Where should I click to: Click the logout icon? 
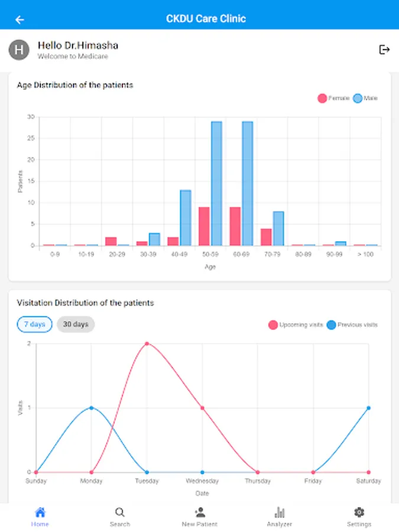click(384, 50)
